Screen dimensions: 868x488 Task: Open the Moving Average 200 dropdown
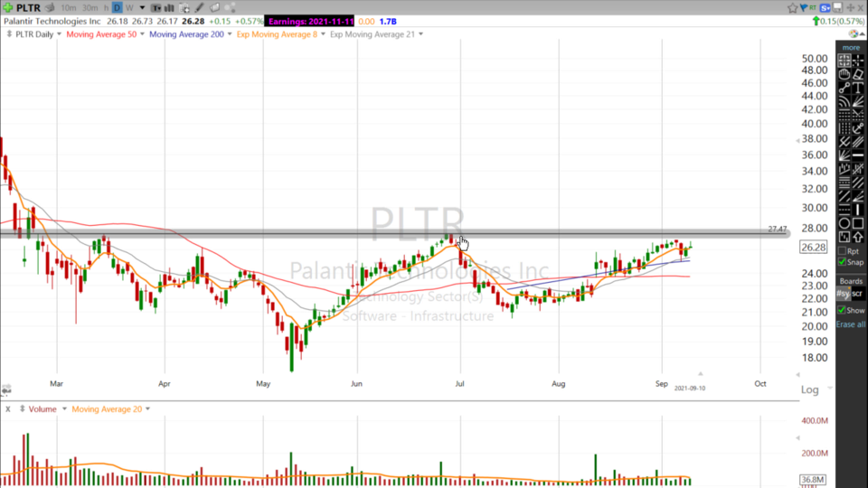(230, 34)
